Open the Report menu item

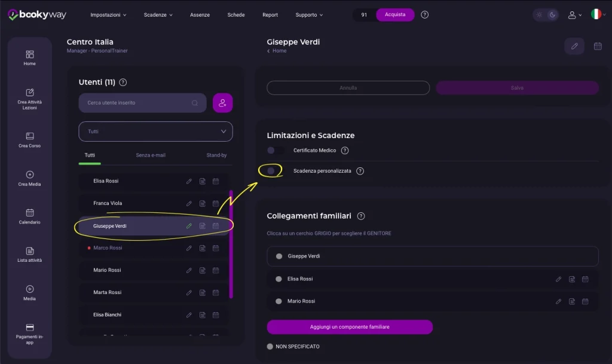(270, 15)
